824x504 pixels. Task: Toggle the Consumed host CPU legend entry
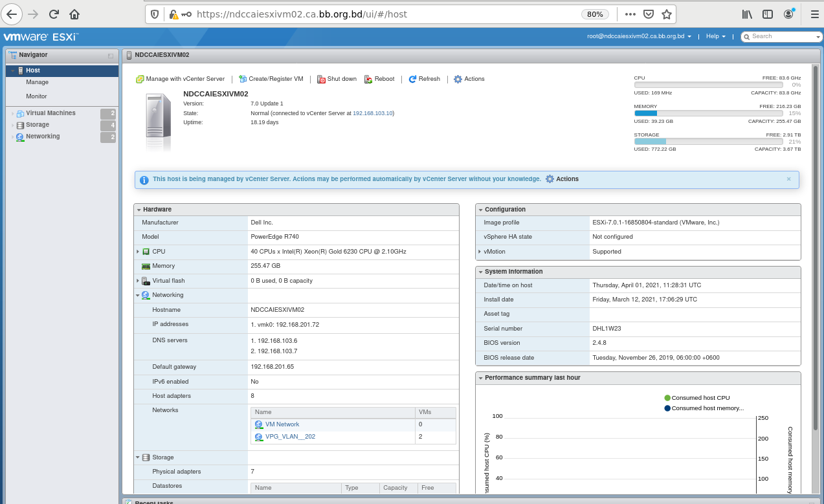pyautogui.click(x=696, y=398)
